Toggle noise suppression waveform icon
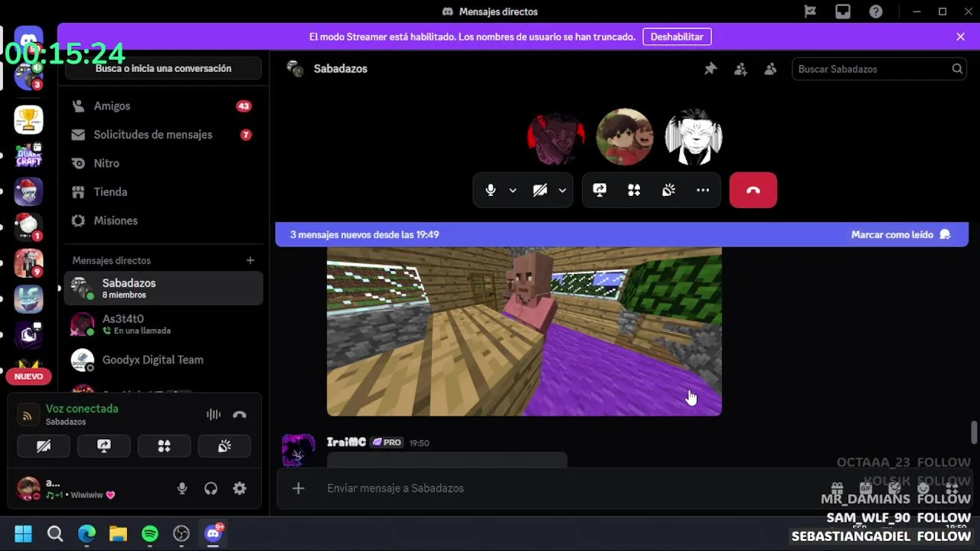 click(214, 415)
